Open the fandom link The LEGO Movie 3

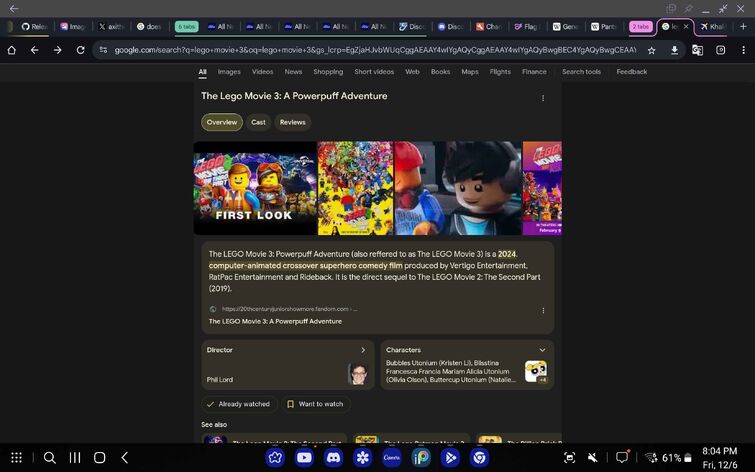click(x=275, y=321)
